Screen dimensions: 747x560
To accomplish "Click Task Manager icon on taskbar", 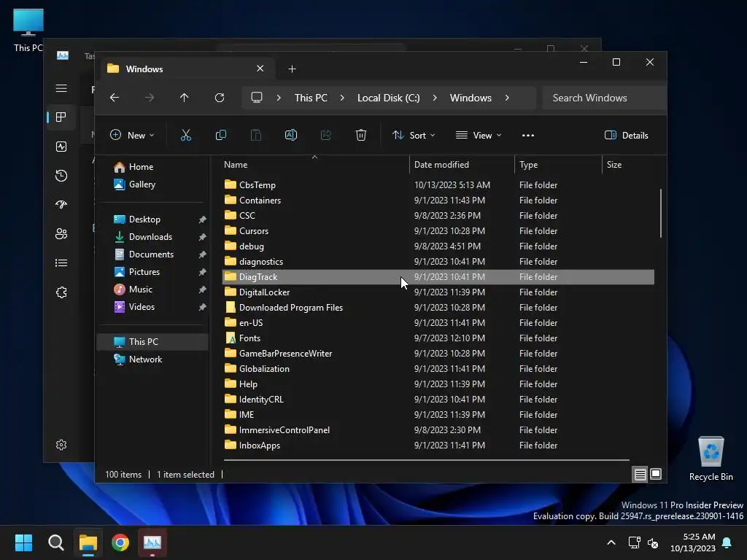I will (152, 542).
